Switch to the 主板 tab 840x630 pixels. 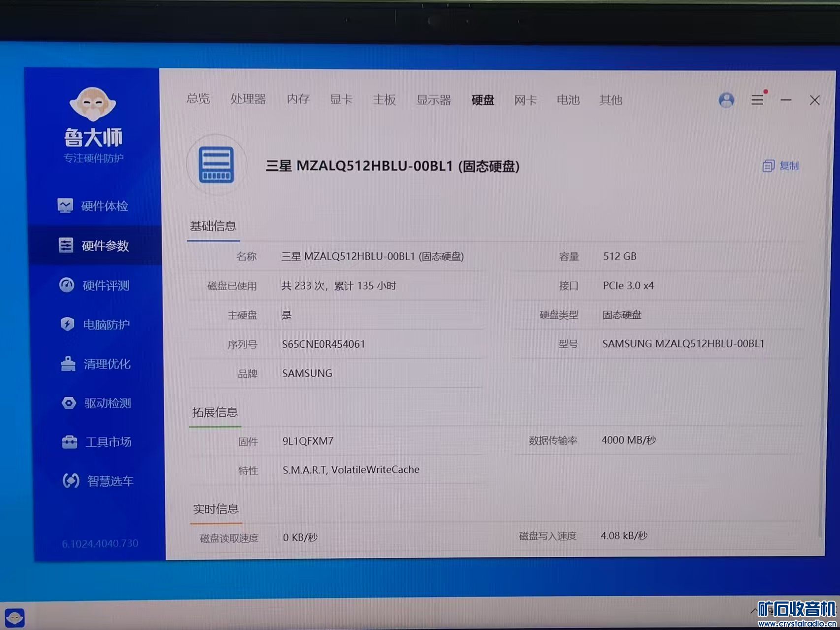(384, 99)
